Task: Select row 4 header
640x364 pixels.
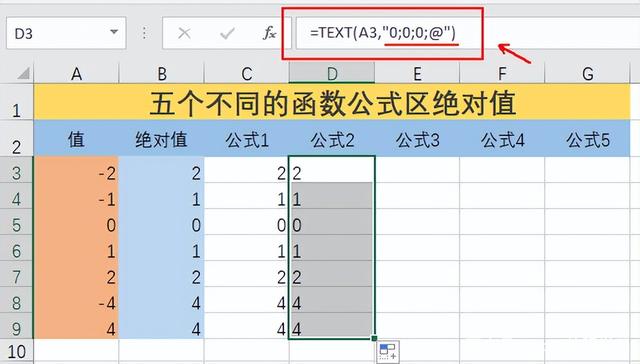Action: coord(16,195)
